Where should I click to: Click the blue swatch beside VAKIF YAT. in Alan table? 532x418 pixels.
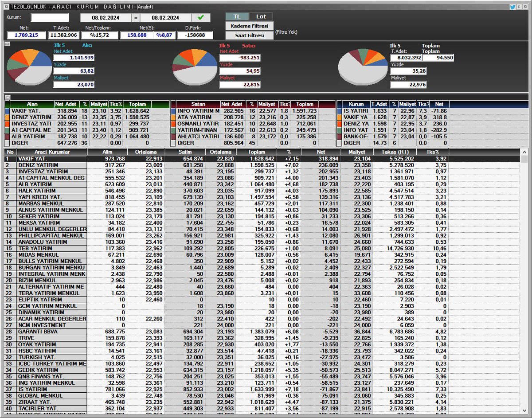coord(7,111)
